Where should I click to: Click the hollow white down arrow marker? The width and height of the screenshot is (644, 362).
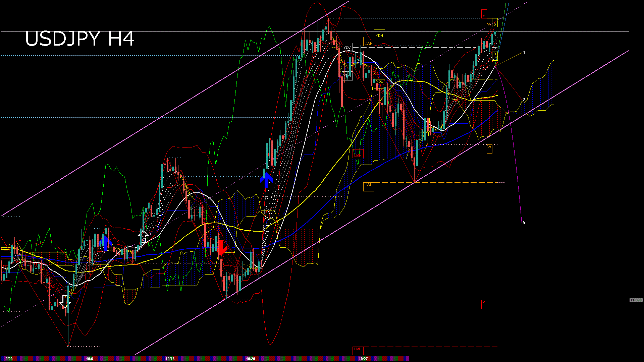pos(65,301)
